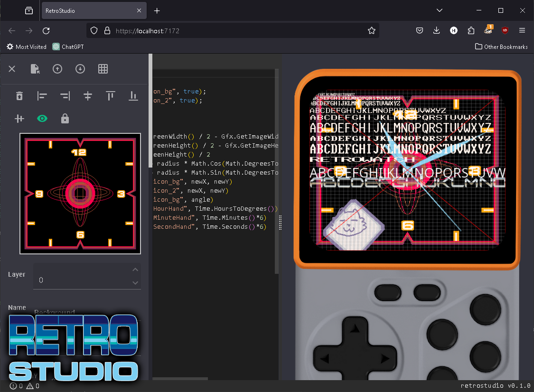Bookmark this page with the star icon
This screenshot has width=534, height=392.
372,31
